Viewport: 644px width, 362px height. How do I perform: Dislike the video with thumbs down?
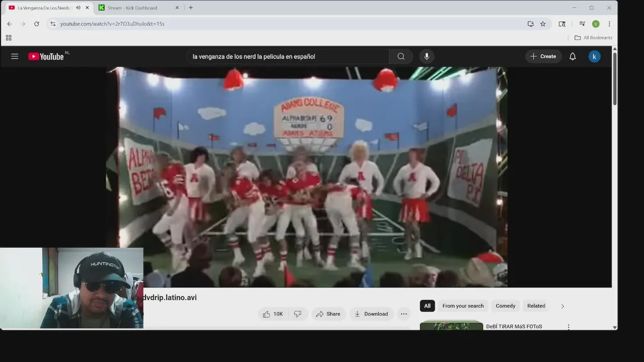coord(298,314)
